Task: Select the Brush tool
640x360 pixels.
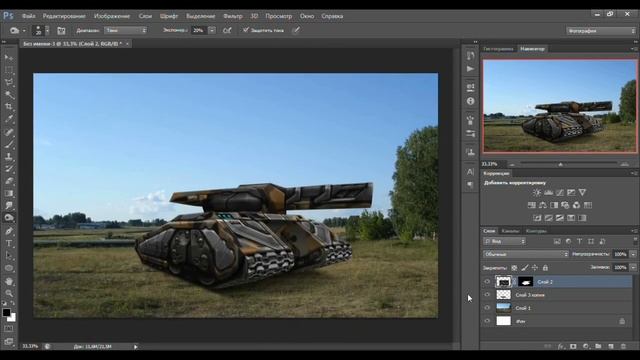Action: [9, 144]
